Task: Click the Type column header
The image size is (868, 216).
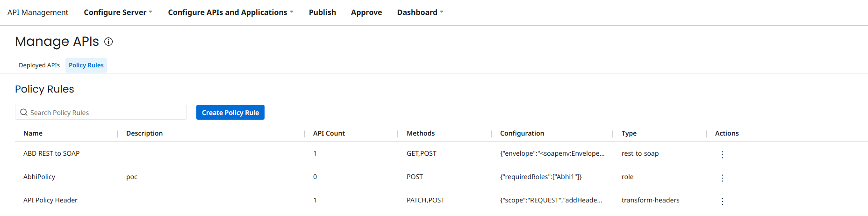Action: click(629, 133)
